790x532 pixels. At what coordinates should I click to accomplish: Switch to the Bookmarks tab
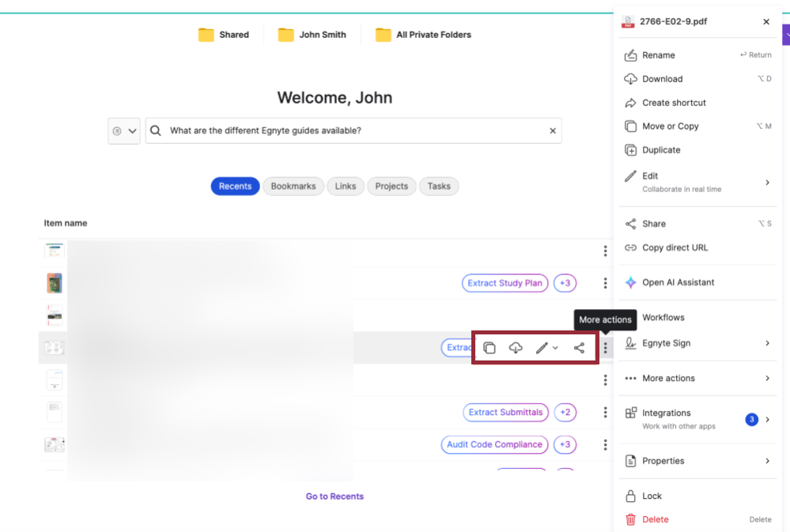pyautogui.click(x=293, y=186)
